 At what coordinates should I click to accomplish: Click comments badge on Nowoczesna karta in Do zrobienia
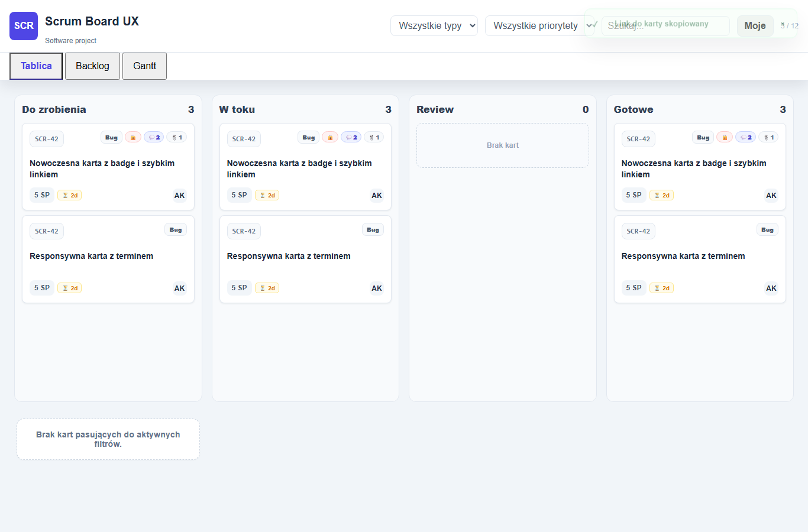154,137
